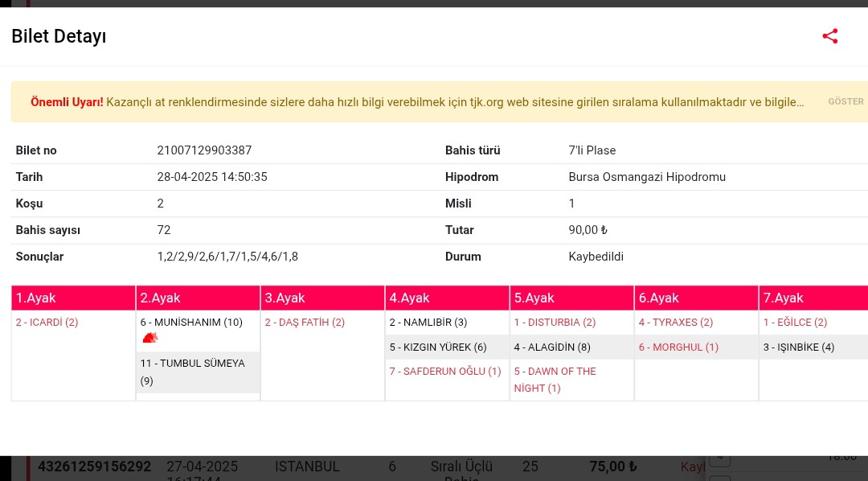
Task: Click the bet type 7'li Plase
Action: (592, 150)
